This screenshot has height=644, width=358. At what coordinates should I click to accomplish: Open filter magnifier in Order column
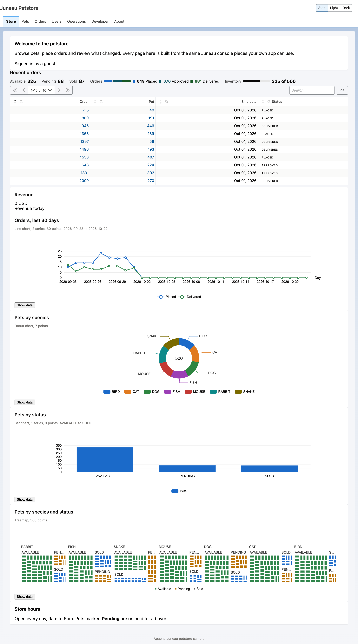coord(21,102)
